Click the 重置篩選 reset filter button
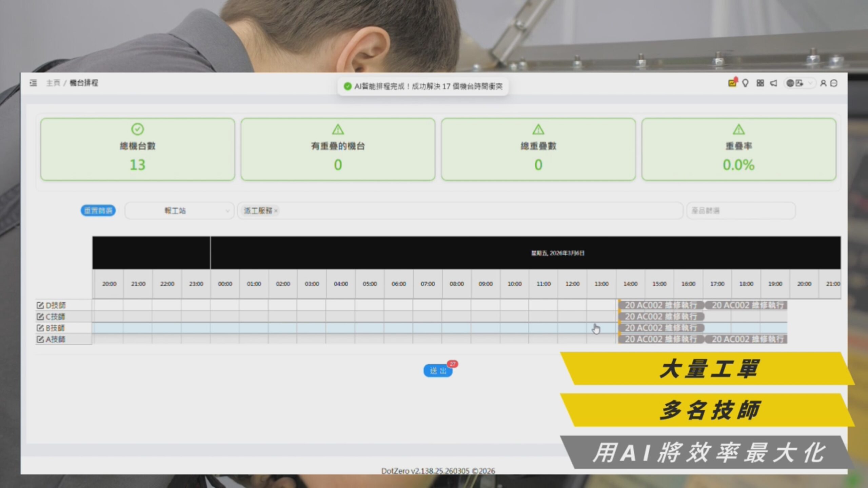 98,211
